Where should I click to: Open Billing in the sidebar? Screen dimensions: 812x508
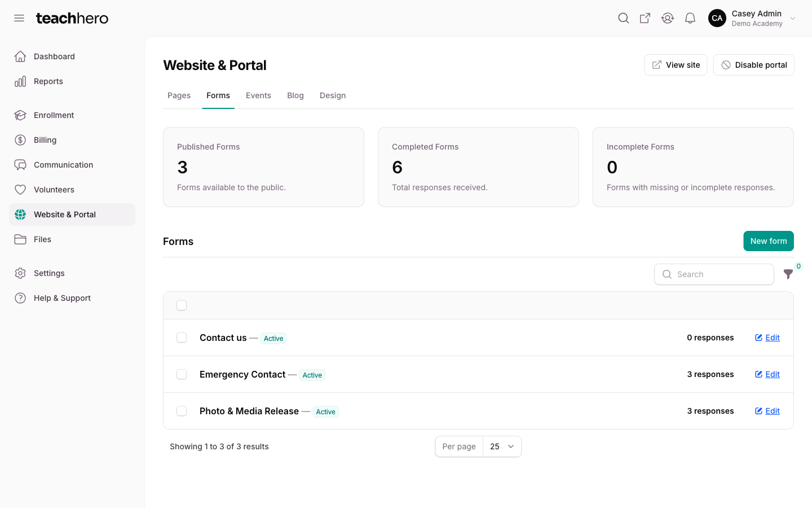click(x=72, y=140)
